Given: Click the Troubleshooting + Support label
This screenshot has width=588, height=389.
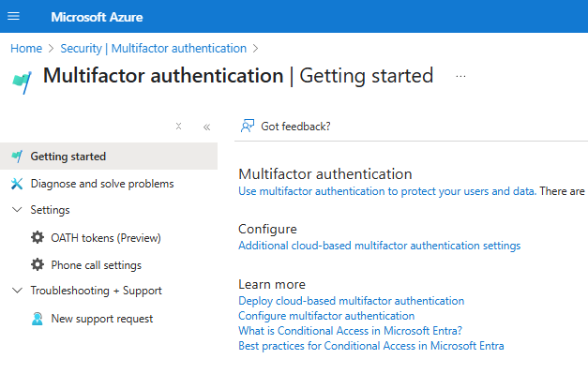Looking at the screenshot, I should click(x=96, y=291).
